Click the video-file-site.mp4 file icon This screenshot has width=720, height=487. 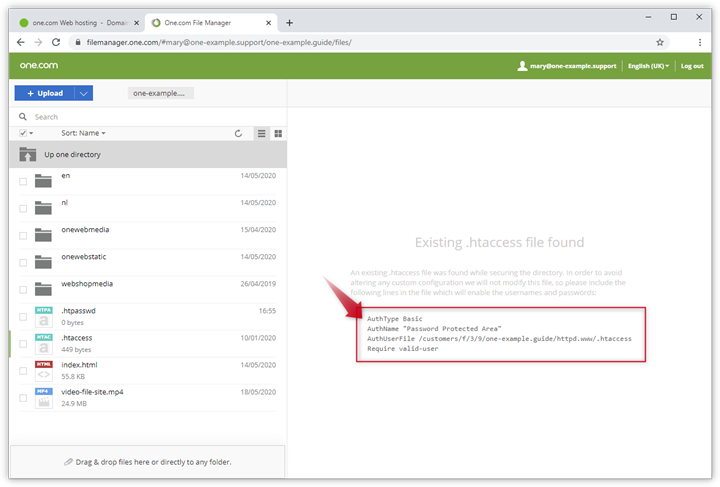tap(44, 398)
